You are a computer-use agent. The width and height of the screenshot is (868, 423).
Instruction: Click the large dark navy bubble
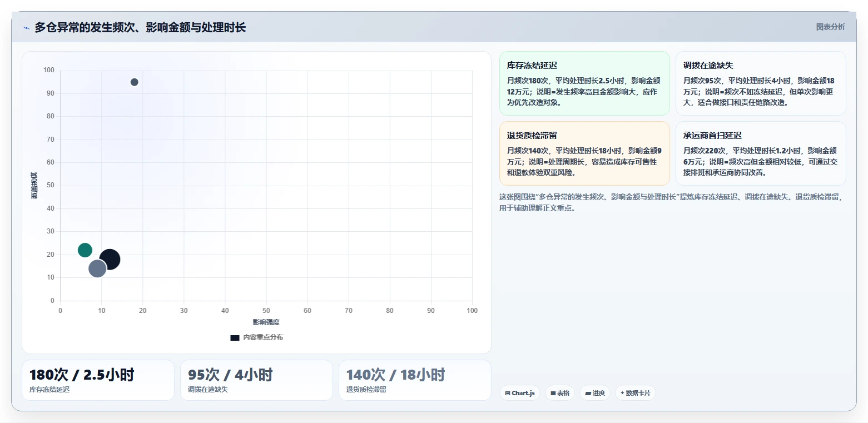pyautogui.click(x=110, y=259)
